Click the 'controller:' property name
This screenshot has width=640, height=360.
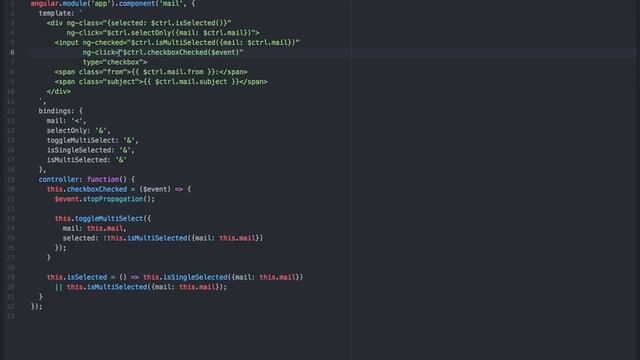[x=60, y=180]
